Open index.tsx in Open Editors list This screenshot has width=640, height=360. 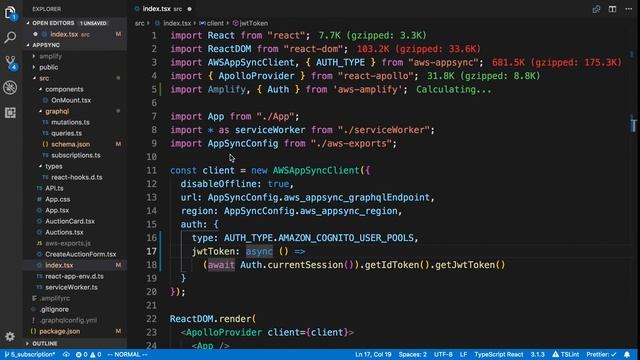click(75, 34)
